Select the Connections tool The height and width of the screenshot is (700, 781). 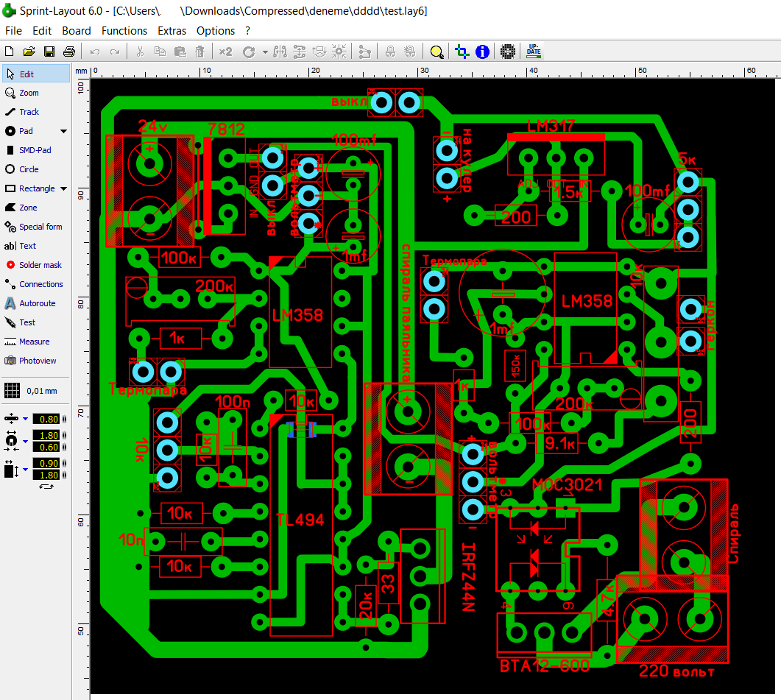(36, 284)
